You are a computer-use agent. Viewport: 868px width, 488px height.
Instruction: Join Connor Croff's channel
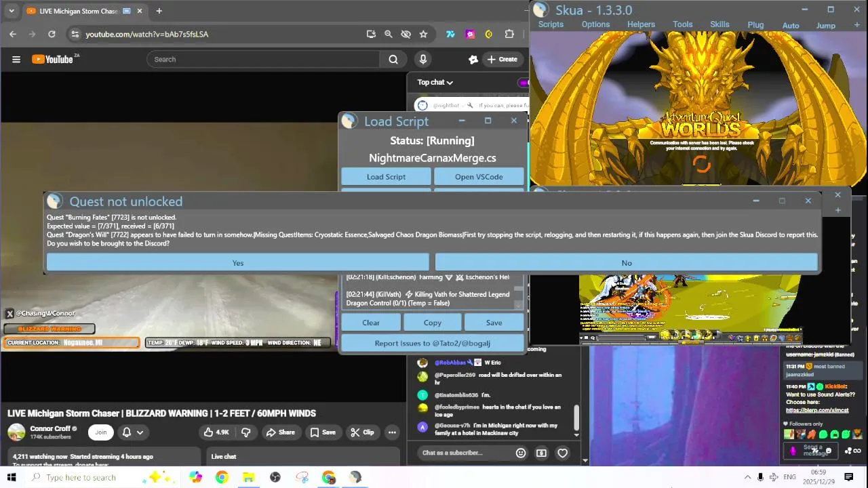tap(101, 432)
